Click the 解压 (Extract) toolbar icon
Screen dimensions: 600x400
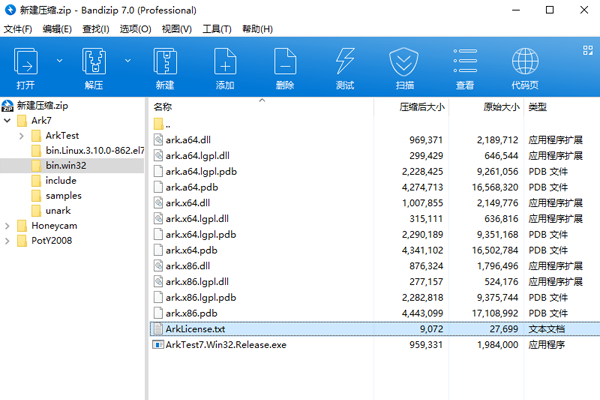[94, 64]
